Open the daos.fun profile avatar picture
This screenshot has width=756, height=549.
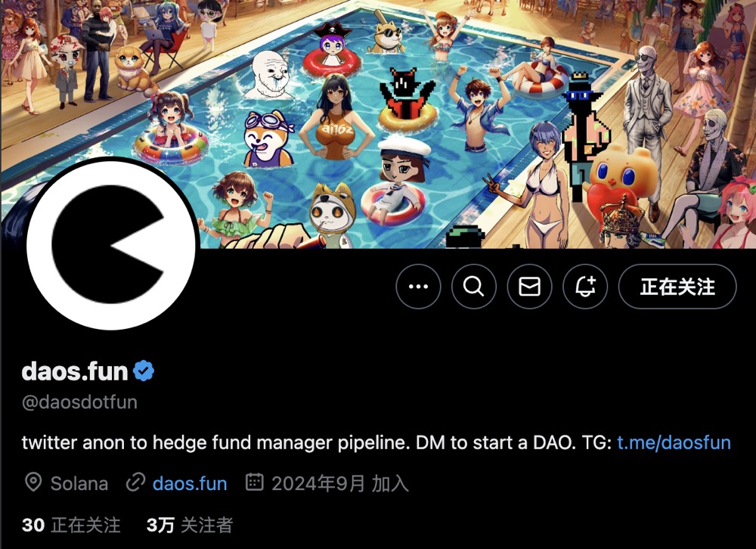pyautogui.click(x=111, y=244)
